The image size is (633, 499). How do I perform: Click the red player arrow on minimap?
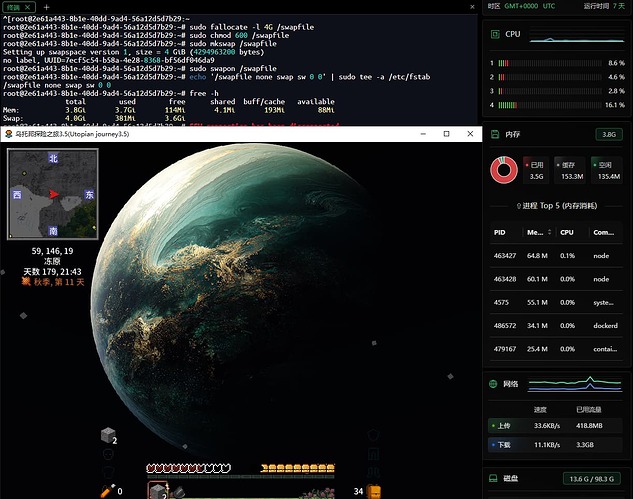(54, 194)
